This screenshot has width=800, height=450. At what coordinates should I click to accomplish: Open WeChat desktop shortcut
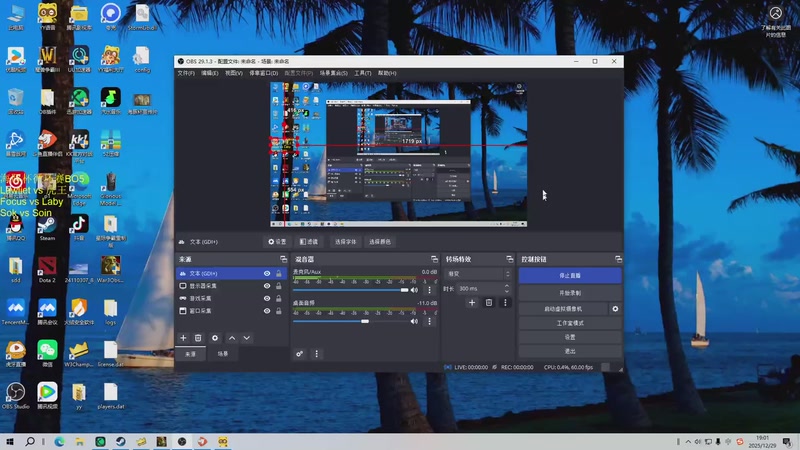coord(47,354)
